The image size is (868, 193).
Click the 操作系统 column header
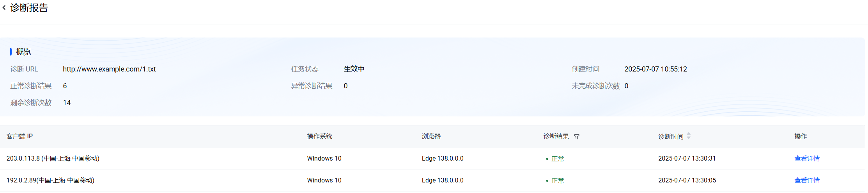(x=319, y=136)
